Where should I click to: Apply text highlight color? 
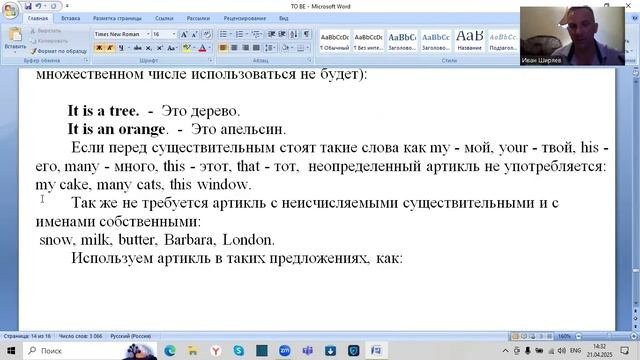[186, 48]
